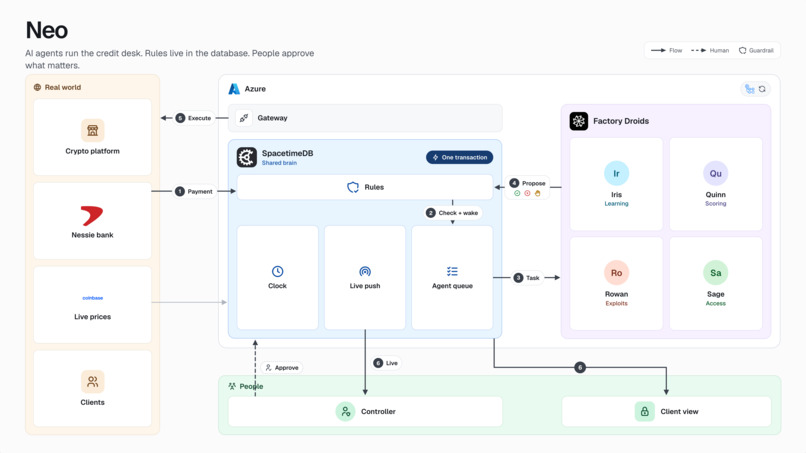Click the 'Nessie bank' label

tap(93, 235)
